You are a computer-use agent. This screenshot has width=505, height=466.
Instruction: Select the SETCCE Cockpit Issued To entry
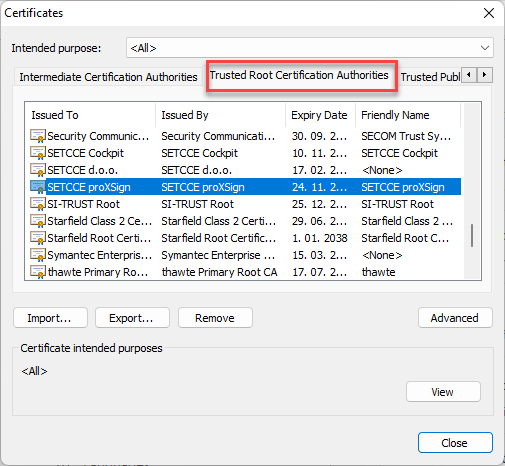(85, 153)
